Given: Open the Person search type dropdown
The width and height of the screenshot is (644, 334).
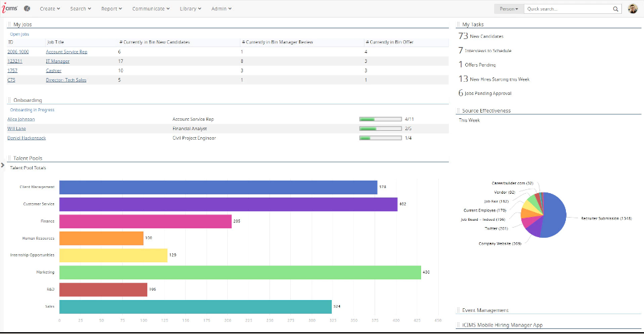Looking at the screenshot, I should (x=509, y=9).
